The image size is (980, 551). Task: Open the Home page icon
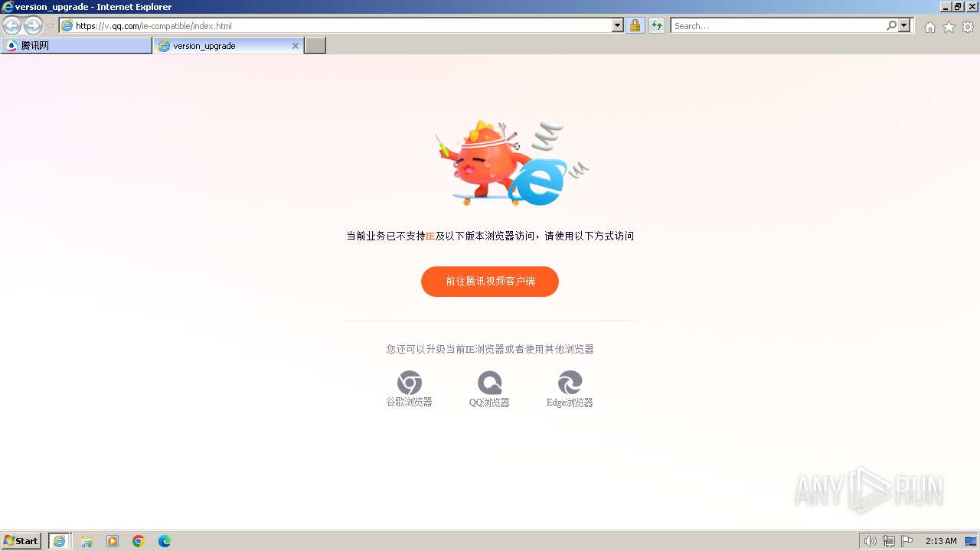929,27
